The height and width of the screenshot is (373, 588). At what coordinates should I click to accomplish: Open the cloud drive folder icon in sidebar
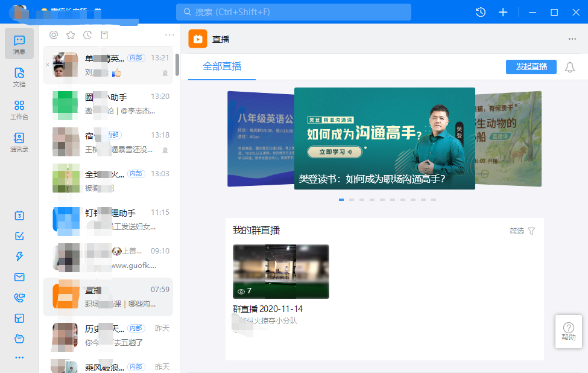19,339
